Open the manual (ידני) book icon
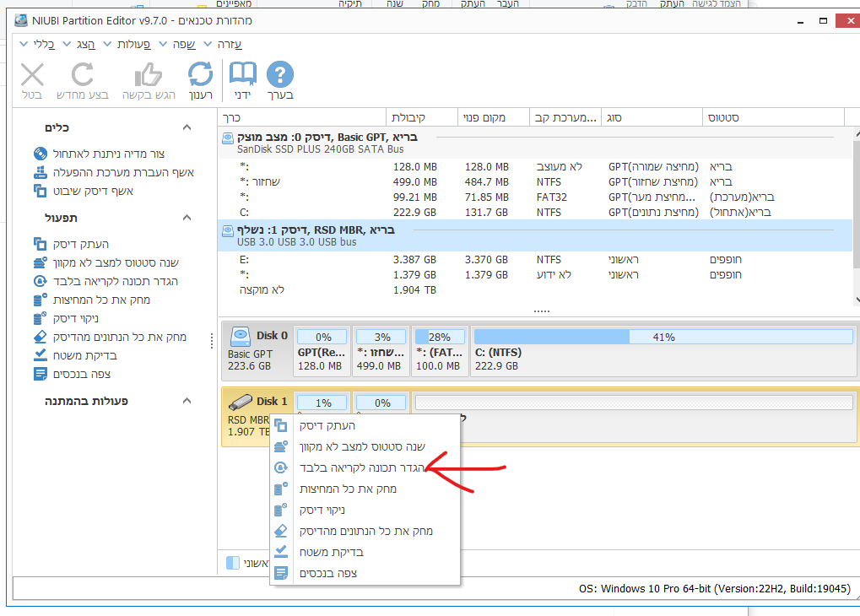This screenshot has width=860, height=616. 242,76
